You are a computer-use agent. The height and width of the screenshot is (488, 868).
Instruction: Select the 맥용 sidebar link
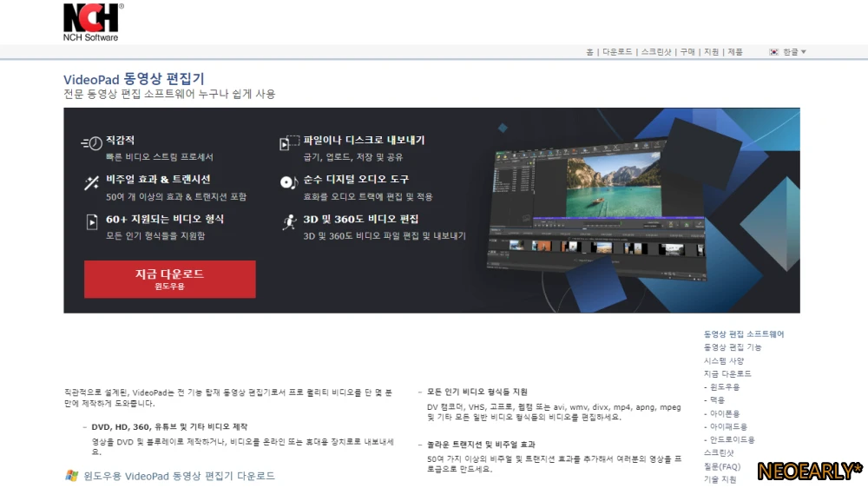coord(718,400)
